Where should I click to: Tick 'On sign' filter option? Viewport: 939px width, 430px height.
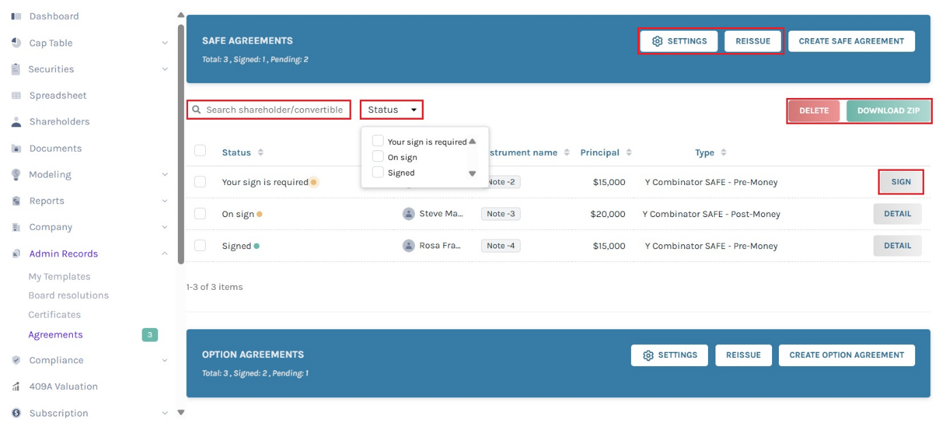pos(377,156)
